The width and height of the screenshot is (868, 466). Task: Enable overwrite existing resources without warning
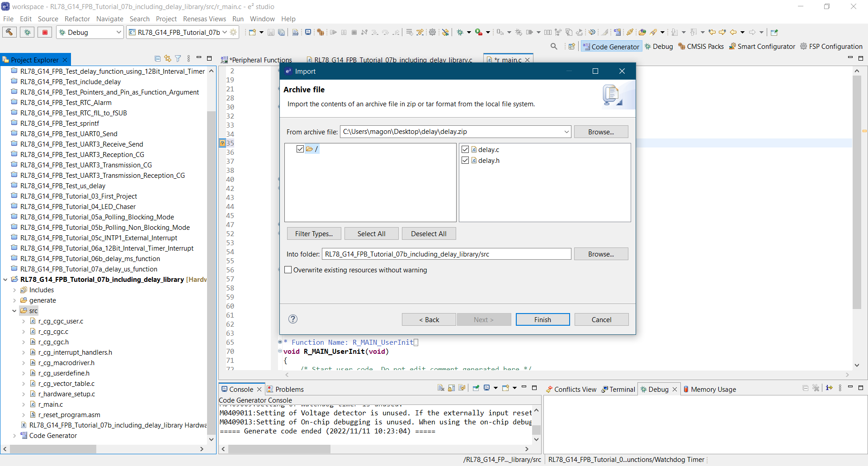pos(288,270)
